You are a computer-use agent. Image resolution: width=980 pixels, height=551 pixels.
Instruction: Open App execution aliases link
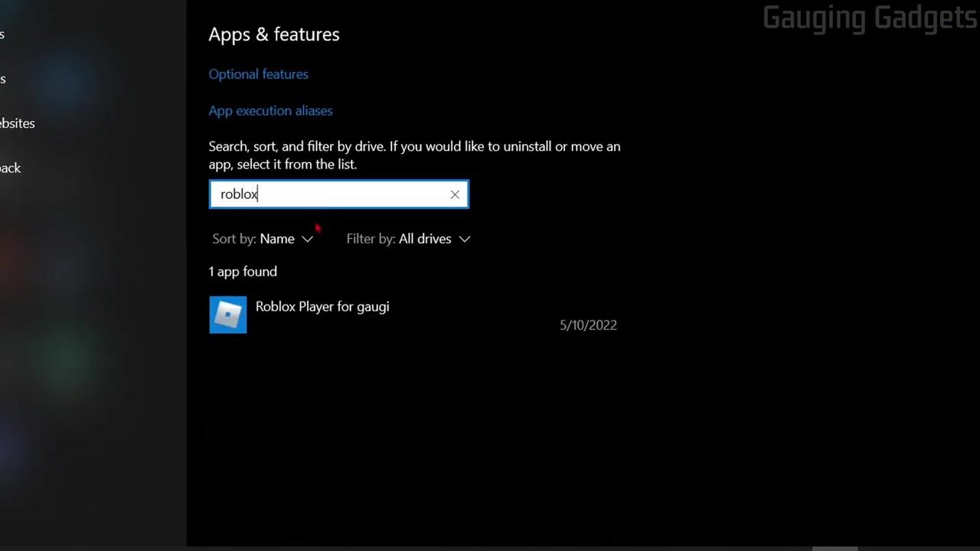270,111
